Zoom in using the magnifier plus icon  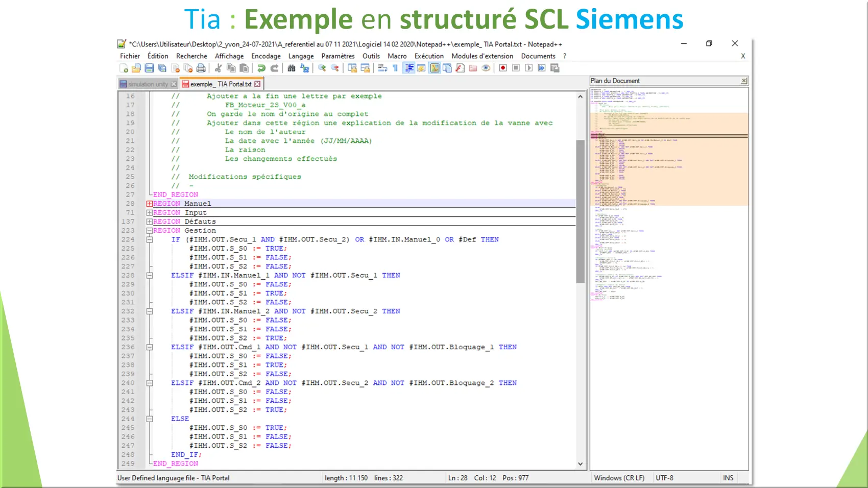tap(322, 68)
